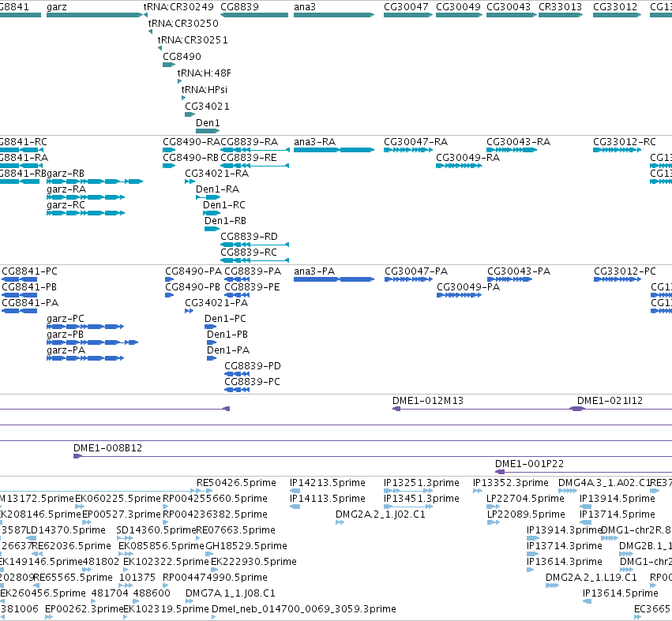This screenshot has height=621, width=672.
Task: Select the IP14213.5prime EST label
Action: tap(328, 483)
